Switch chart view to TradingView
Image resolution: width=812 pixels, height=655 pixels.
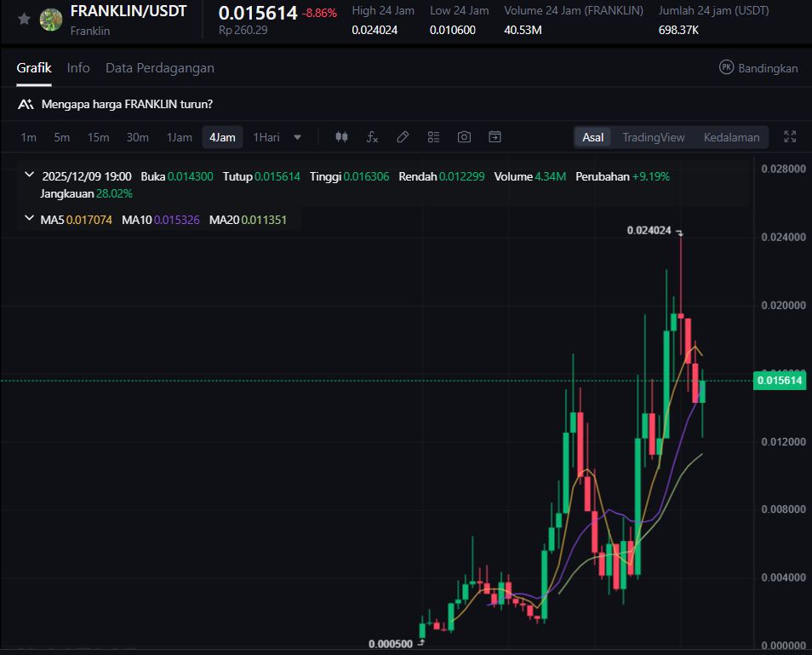click(x=653, y=137)
